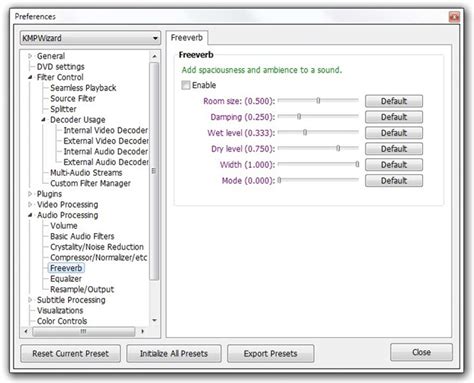474x383 pixels.
Task: Expand the Subtitle Processing node
Action: click(x=30, y=300)
